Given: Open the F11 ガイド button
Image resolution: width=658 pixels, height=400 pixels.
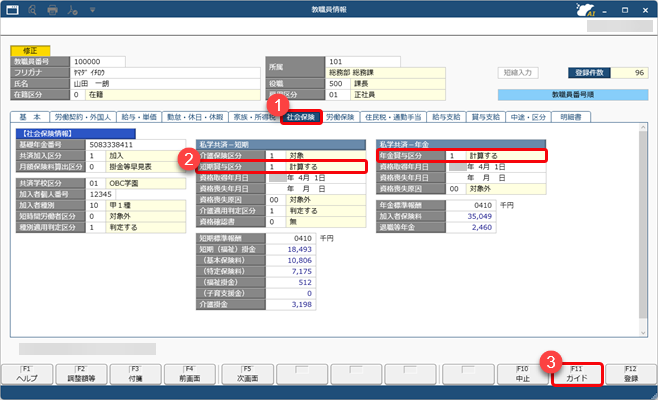Looking at the screenshot, I should coord(577,374).
